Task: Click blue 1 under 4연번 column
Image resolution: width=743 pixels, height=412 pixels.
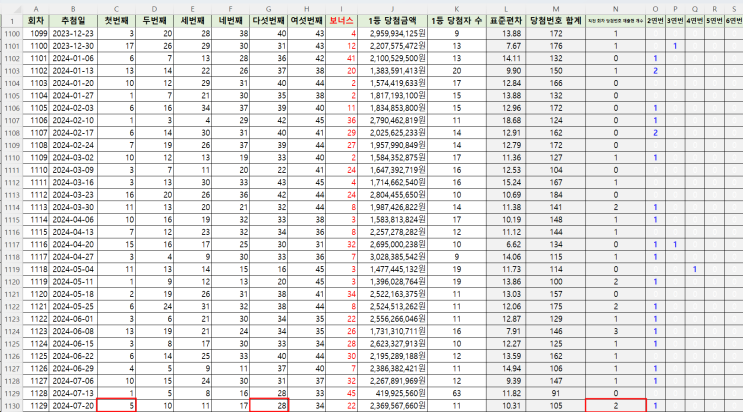Action: click(695, 269)
